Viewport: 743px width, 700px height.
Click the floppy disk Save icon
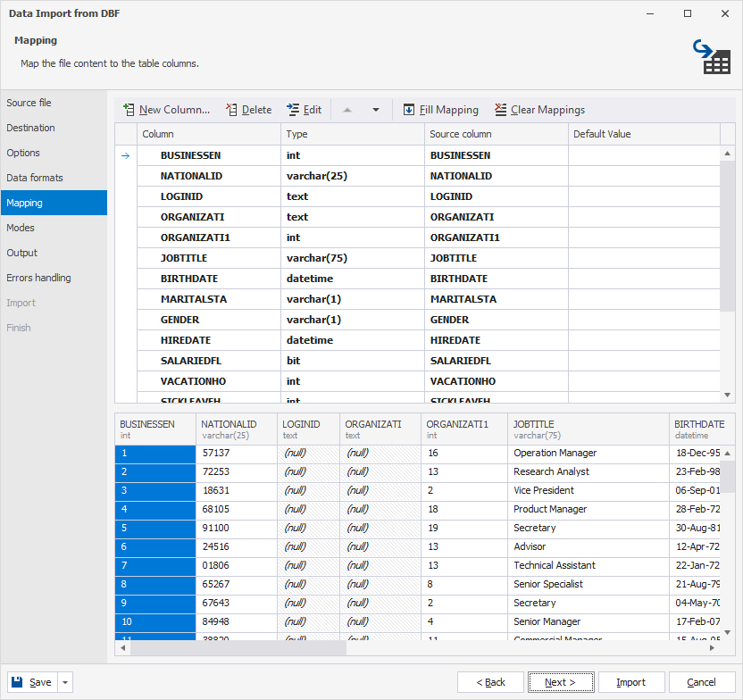tap(17, 682)
